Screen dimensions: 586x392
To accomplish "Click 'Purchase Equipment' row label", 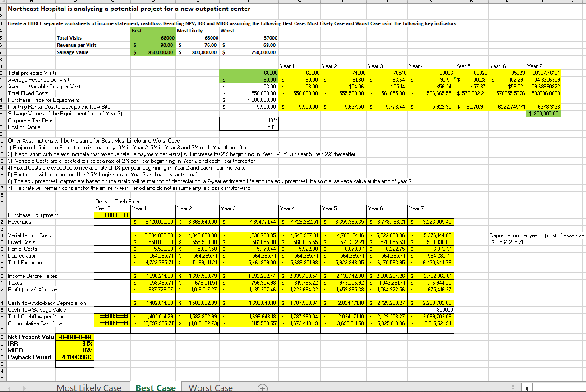I will (x=33, y=215).
